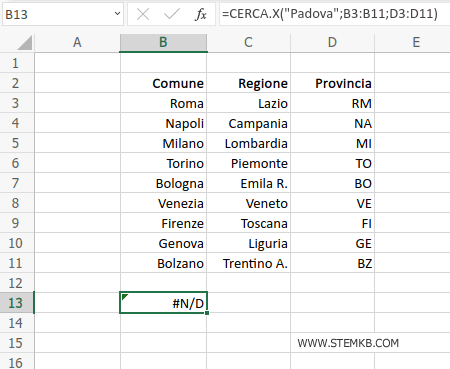Image resolution: width=450 pixels, height=369 pixels.
Task: Select the cell containing Bolzano
Action: [164, 263]
